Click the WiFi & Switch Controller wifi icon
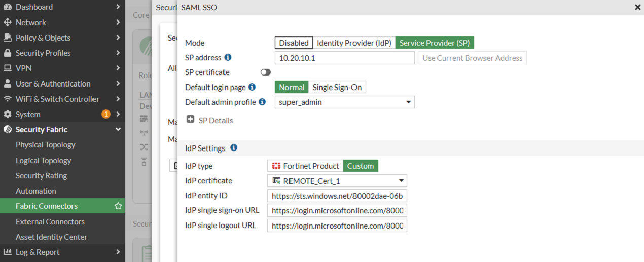Image resolution: width=644 pixels, height=262 pixels. tap(8, 99)
